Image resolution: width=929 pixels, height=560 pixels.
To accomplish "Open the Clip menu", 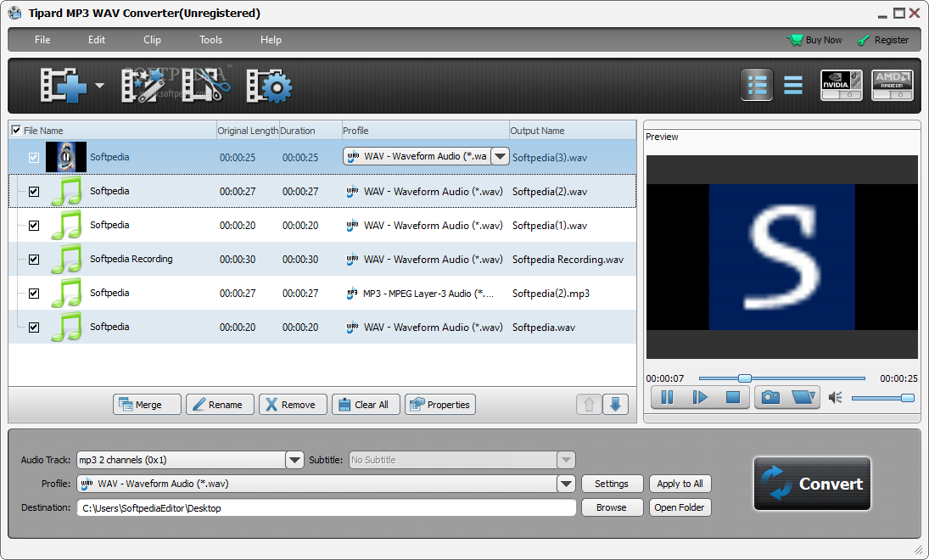I will click(152, 40).
